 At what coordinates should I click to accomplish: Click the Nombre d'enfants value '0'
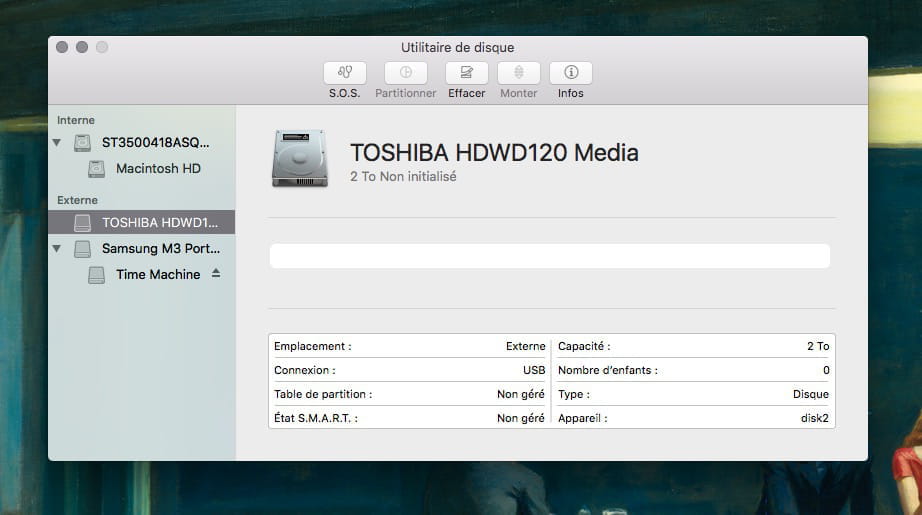point(826,370)
